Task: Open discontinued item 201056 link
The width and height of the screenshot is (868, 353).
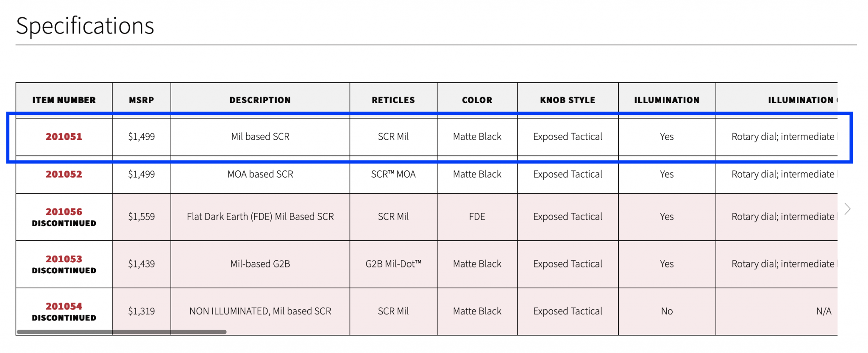Action: click(x=64, y=211)
